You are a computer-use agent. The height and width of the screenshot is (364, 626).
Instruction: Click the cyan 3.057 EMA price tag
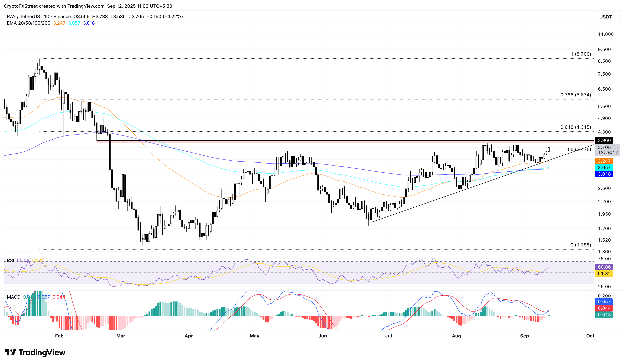[604, 168]
